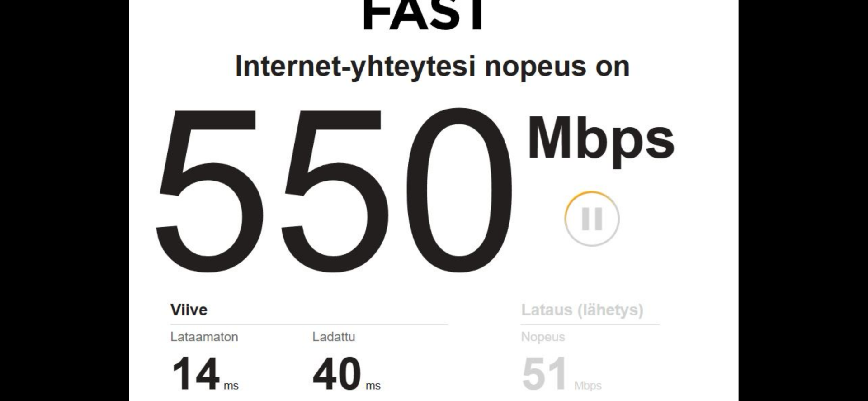
Task: Select the heading 'Internet-yhteytesi nopeus on'
Action: [x=432, y=66]
